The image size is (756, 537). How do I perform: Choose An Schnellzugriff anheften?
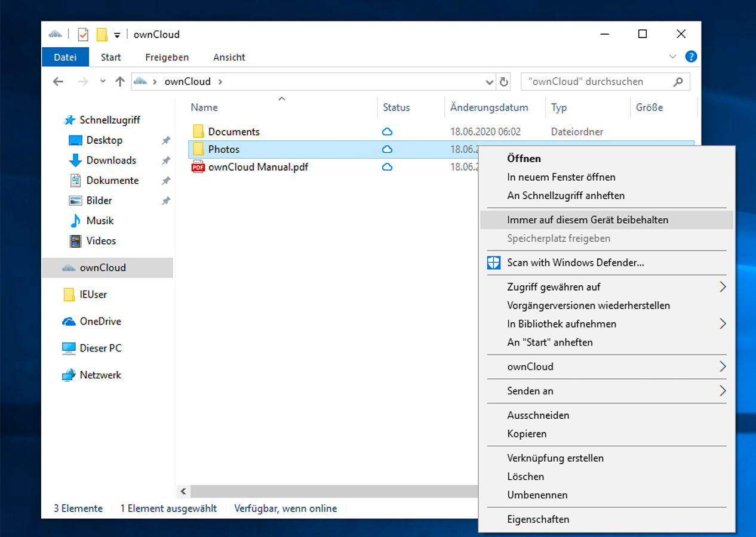pyautogui.click(x=607, y=196)
